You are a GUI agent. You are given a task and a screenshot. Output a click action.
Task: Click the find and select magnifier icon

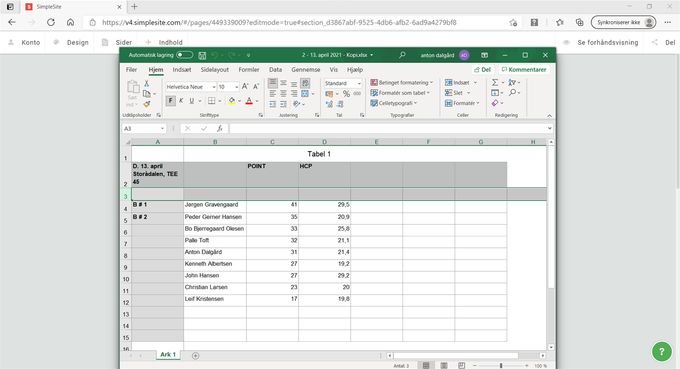point(513,93)
